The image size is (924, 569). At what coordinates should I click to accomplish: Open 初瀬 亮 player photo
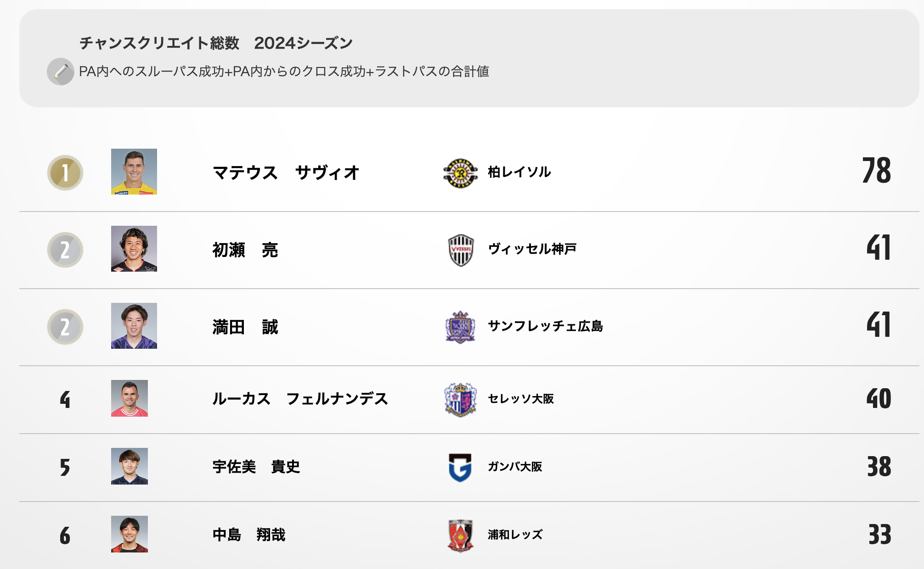pyautogui.click(x=134, y=249)
